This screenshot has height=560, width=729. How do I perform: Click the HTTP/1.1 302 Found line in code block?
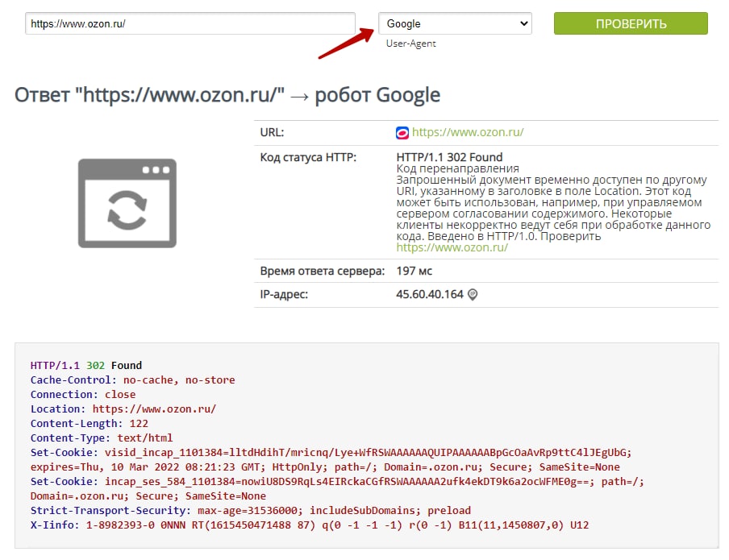coord(86,366)
